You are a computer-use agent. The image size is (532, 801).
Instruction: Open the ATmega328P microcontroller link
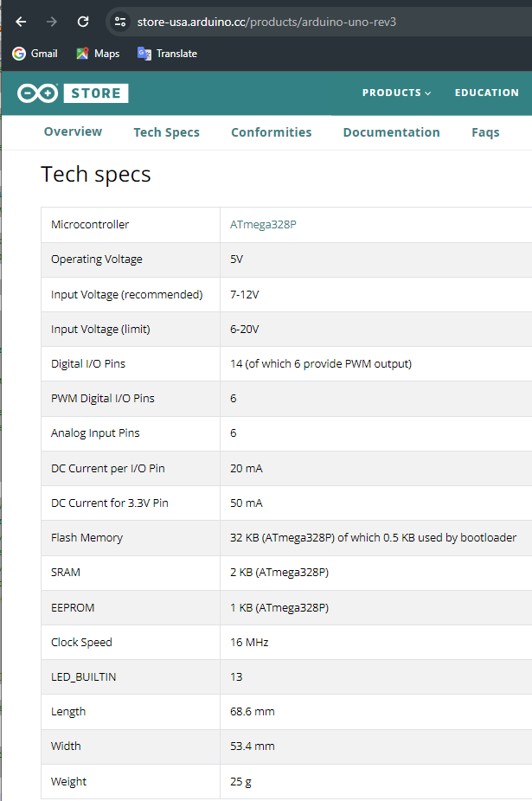tap(263, 225)
